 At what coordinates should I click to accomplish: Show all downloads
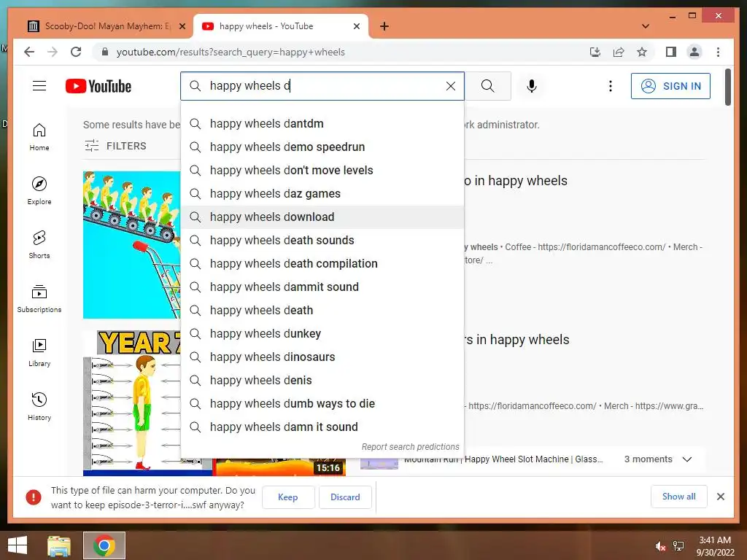[x=678, y=497]
